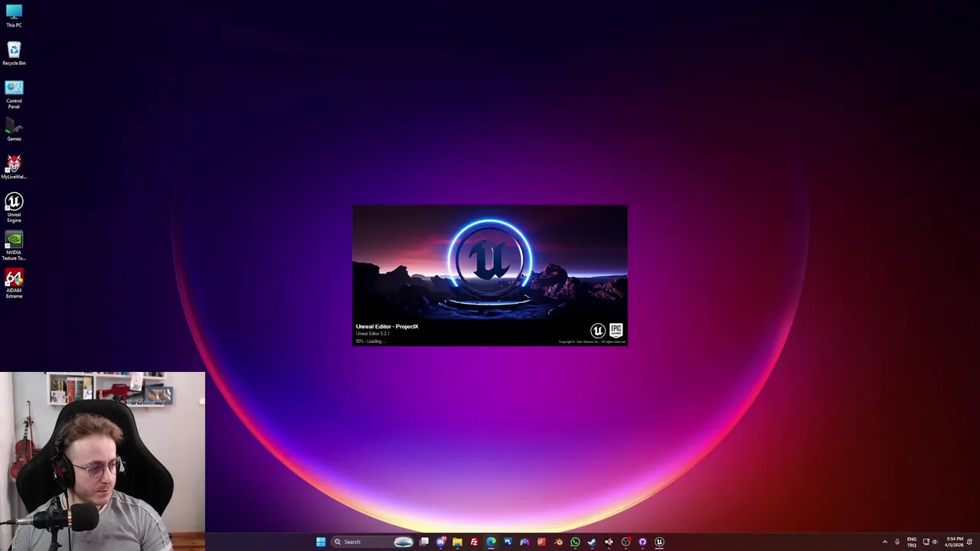Open File Explorer from the taskbar
This screenshot has width=980, height=551.
(457, 542)
